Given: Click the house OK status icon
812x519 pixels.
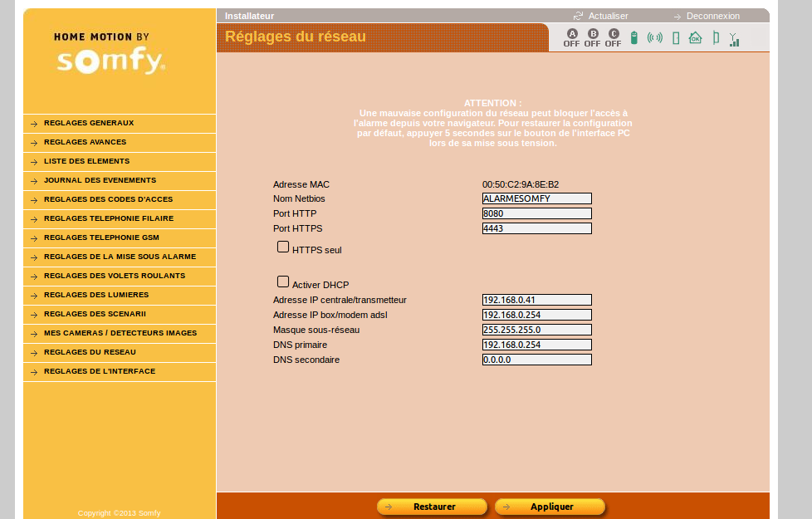Looking at the screenshot, I should pyautogui.click(x=695, y=37).
